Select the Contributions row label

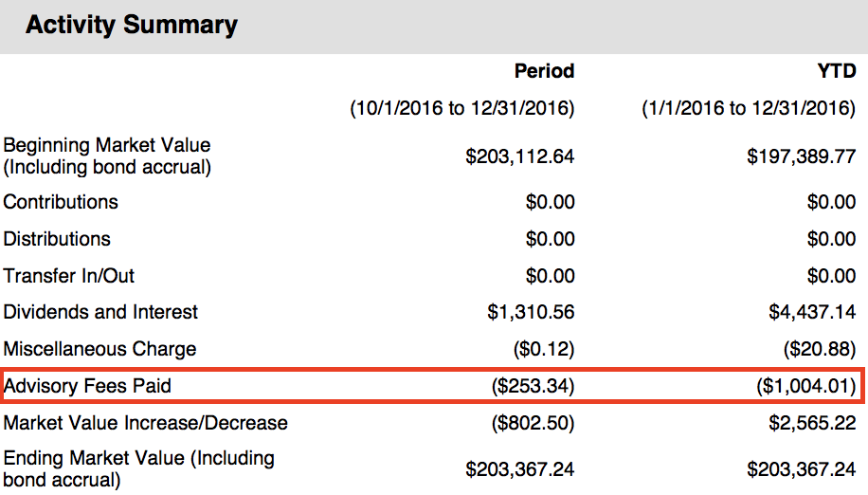tap(61, 202)
